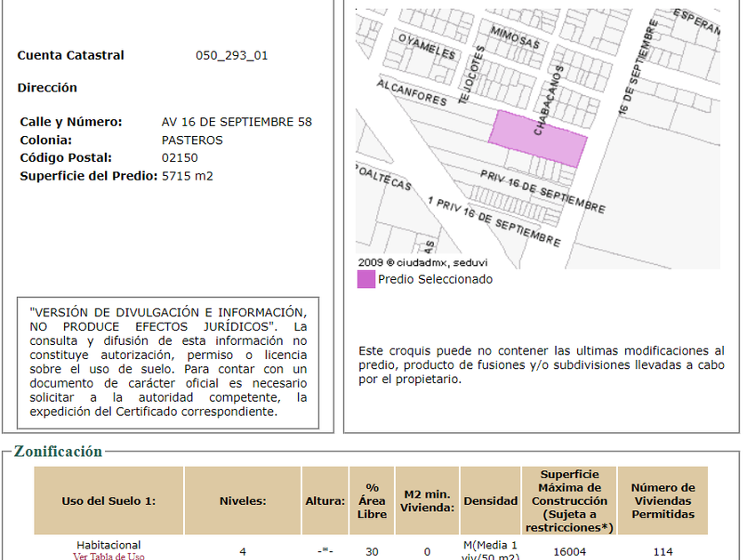Click the TEJOCOTES street label on map
Viewport: 747px width, 560px height.
pyautogui.click(x=471, y=75)
